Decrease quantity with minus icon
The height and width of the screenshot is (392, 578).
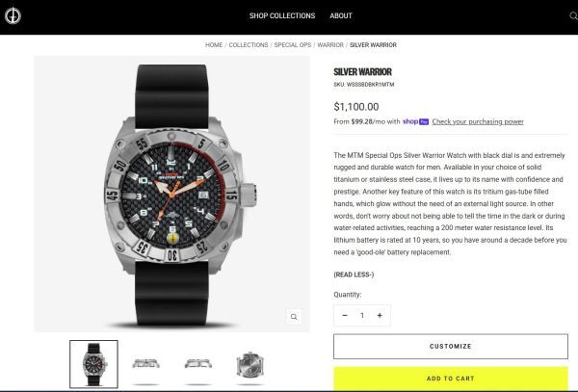[345, 315]
